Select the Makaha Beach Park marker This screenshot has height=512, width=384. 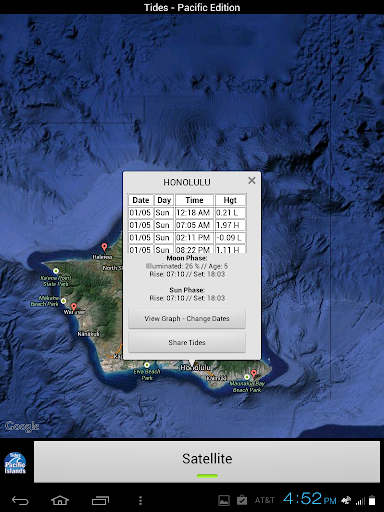click(63, 301)
